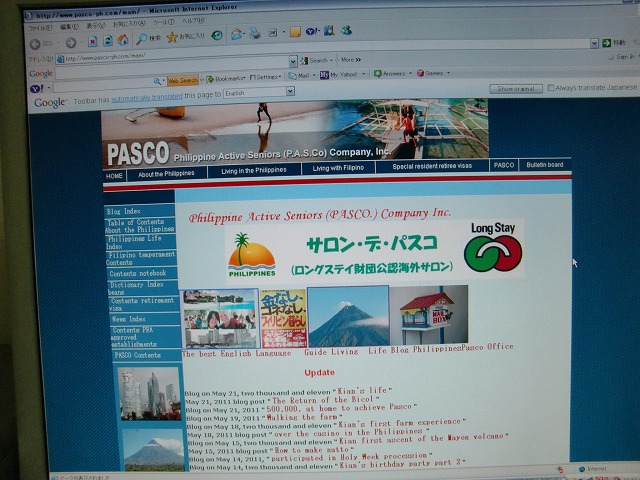Open History with the green clock icon
Image resolution: width=640 pixels, height=480 pixels.
coord(216,36)
